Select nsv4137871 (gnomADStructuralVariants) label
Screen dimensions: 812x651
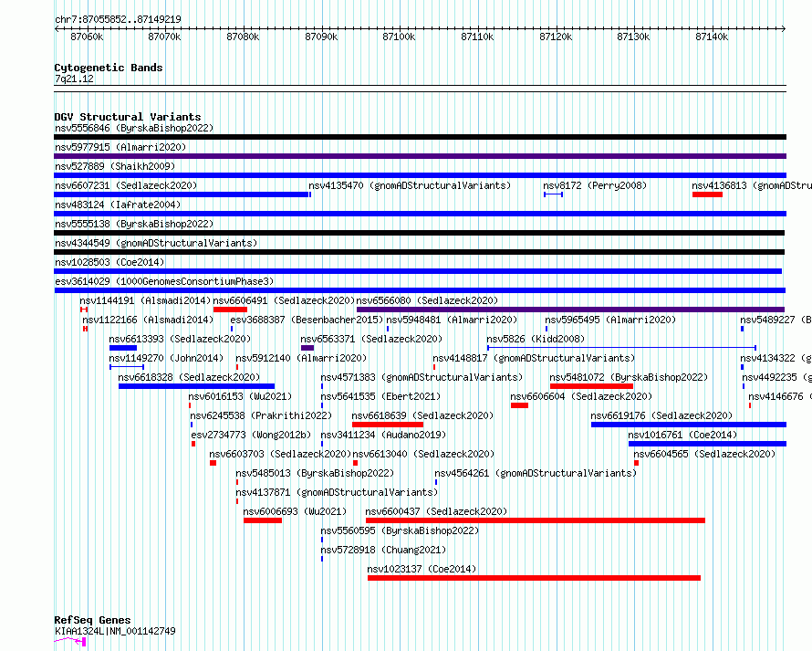coord(337,492)
